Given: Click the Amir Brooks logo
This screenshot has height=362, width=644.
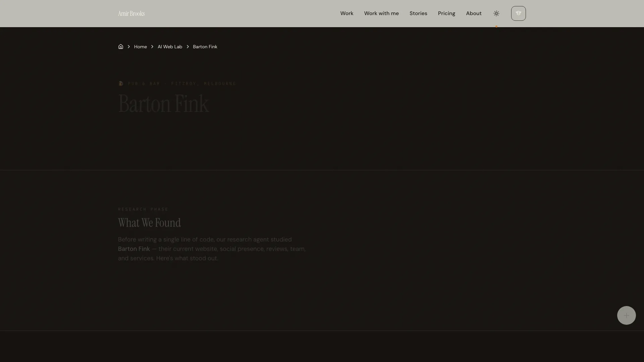Looking at the screenshot, I should tap(131, 13).
